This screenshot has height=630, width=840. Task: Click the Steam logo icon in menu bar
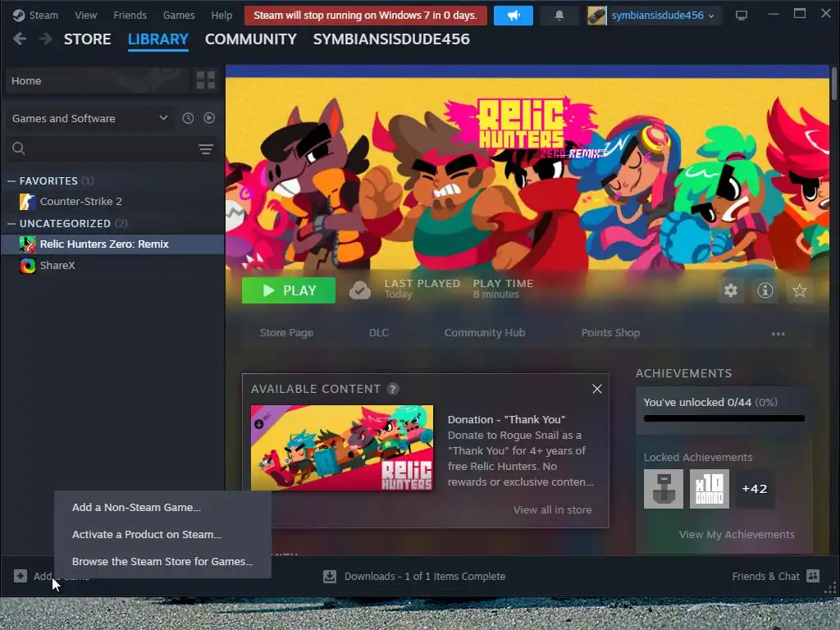(x=19, y=15)
